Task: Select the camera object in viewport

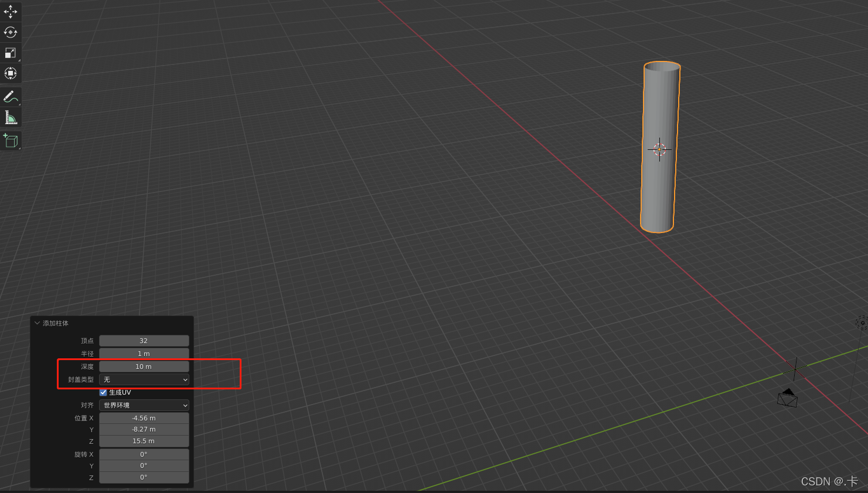Action: tap(788, 398)
